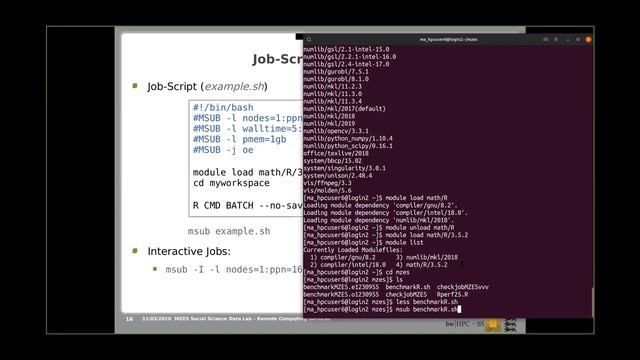640x360 pixels.
Task: Maximize the terminal window
Action: [578, 40]
